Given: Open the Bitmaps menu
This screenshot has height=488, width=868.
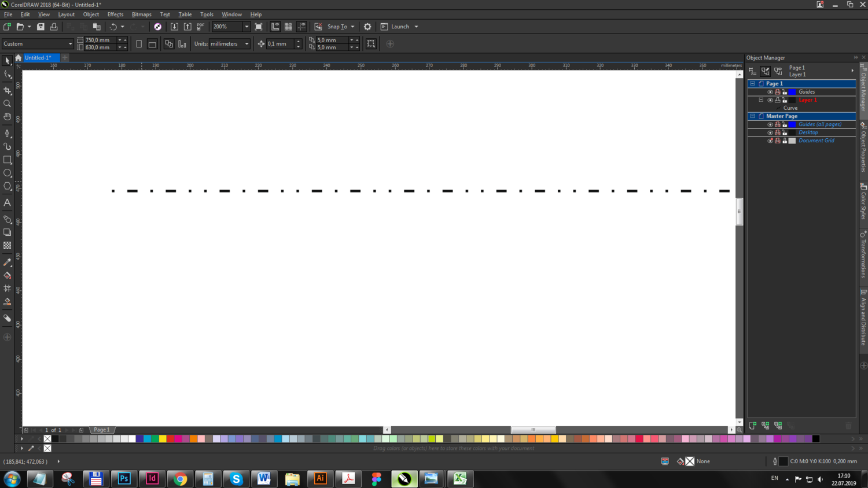Looking at the screenshot, I should click(141, 14).
